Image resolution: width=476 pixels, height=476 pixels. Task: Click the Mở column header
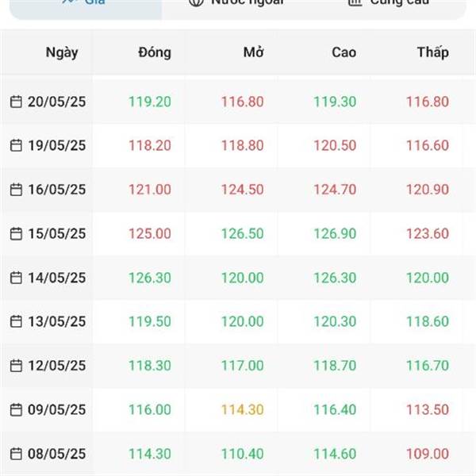click(254, 52)
